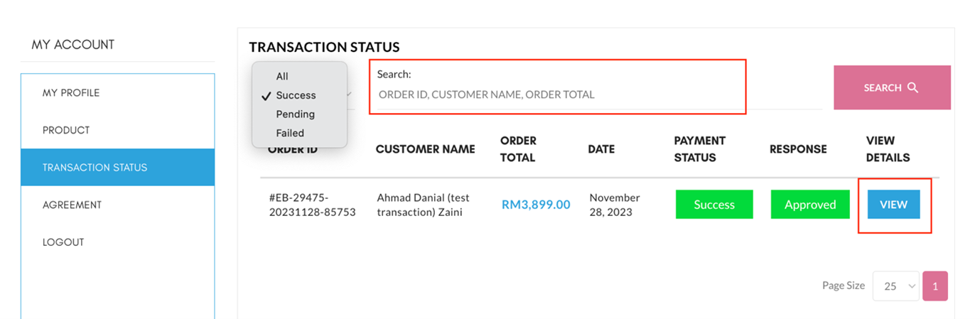
Task: Click the order ID #EB-29475-20231128-85753
Action: point(312,205)
